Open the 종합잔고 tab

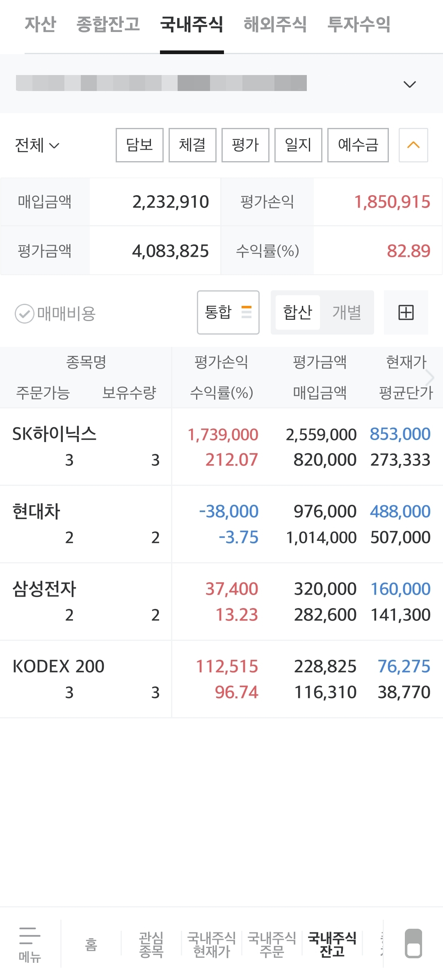(x=108, y=25)
